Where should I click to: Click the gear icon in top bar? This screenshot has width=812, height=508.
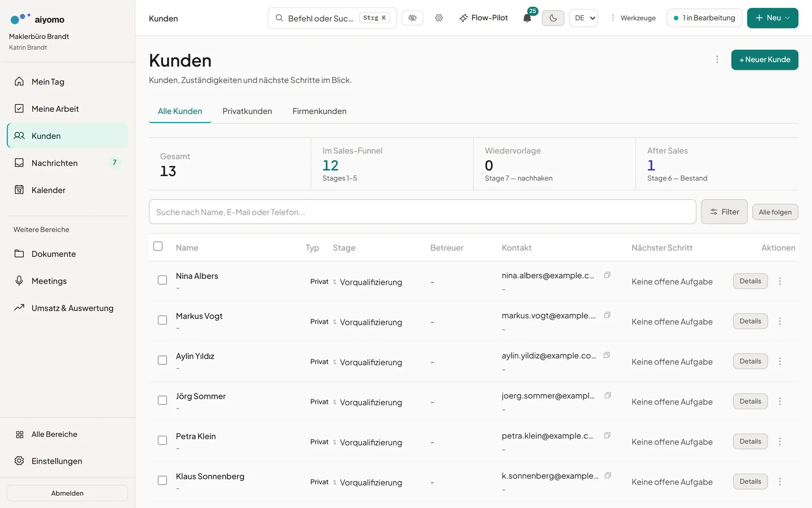point(439,18)
